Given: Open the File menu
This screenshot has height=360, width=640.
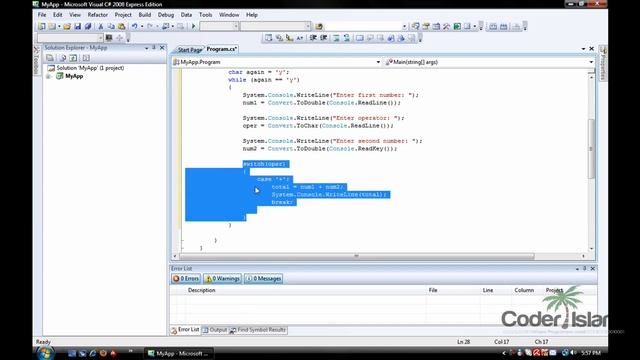Looking at the screenshot, I should [42, 15].
